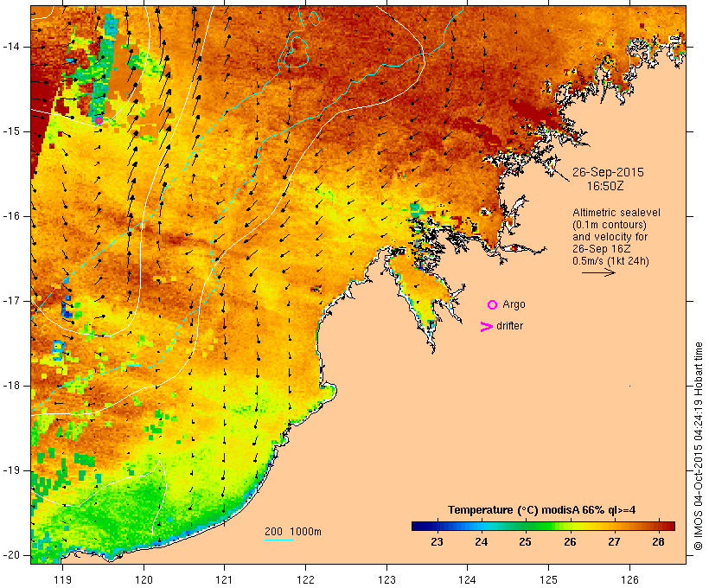Click the '16:50Z' time text
The image size is (709, 588).
click(x=605, y=186)
